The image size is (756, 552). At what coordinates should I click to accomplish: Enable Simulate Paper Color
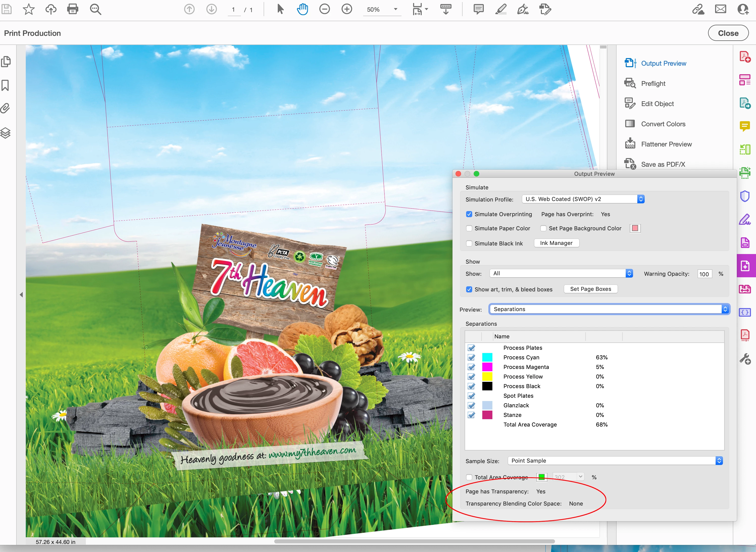(469, 228)
